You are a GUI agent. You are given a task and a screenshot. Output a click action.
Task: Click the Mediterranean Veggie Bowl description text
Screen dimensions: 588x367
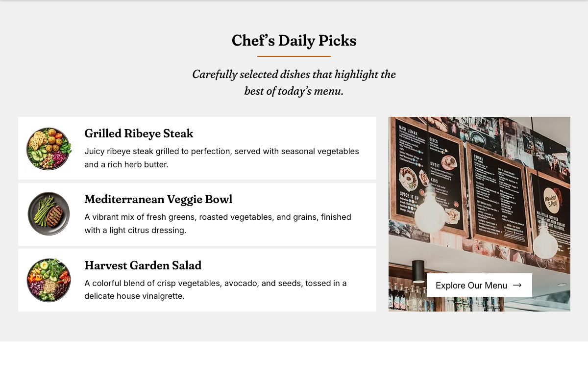[x=218, y=223]
